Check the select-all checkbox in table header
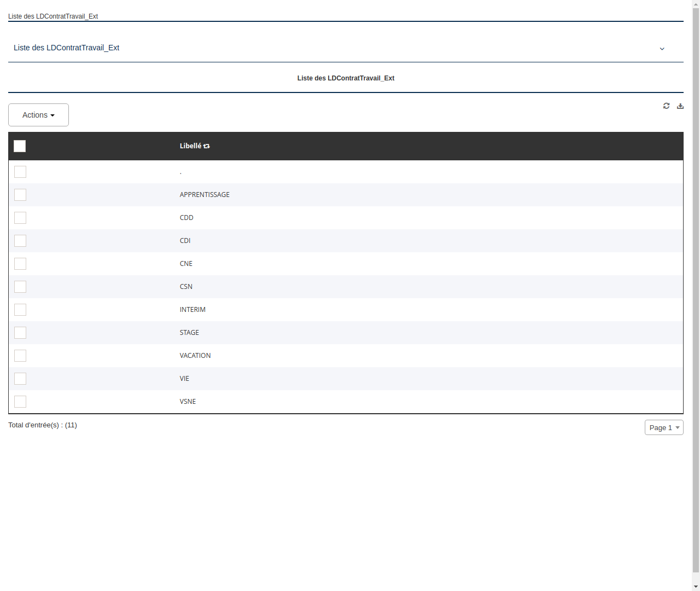The height and width of the screenshot is (591, 700). point(20,146)
